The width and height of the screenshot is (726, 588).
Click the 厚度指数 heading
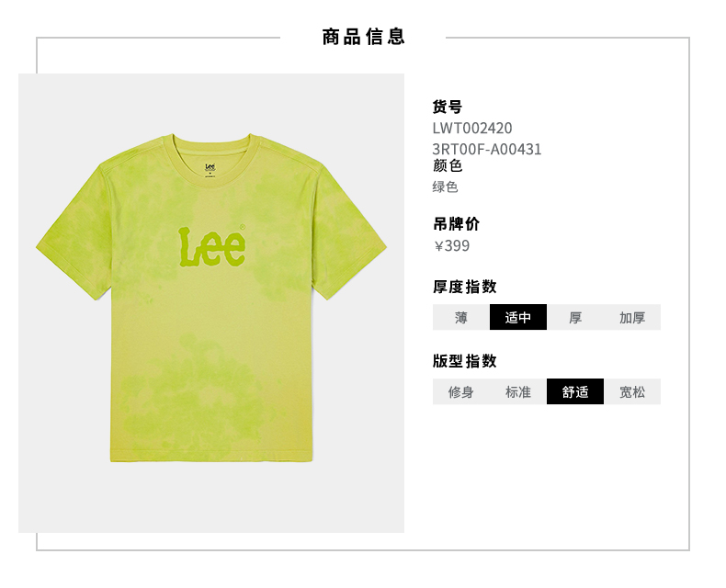465,287
